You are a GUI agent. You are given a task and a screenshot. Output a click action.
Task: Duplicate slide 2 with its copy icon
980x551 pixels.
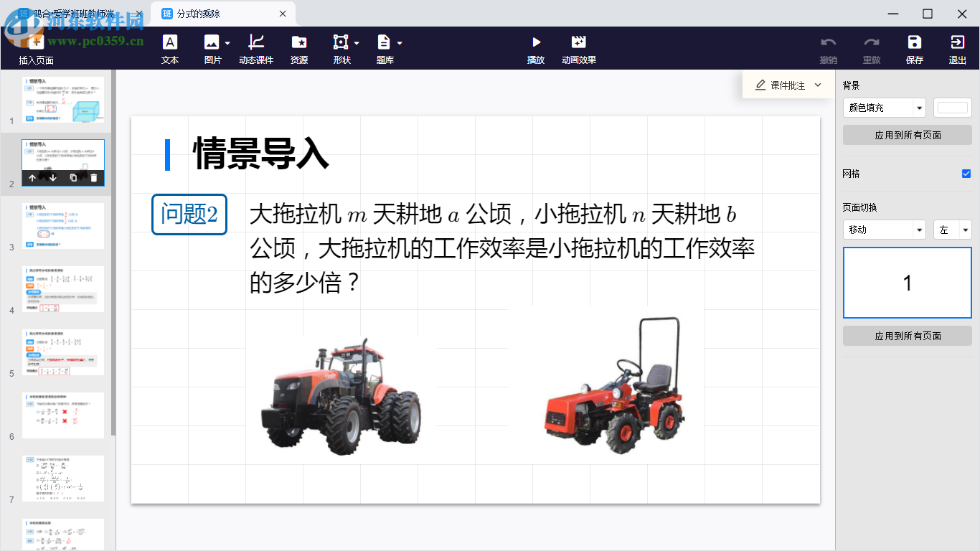(x=73, y=177)
